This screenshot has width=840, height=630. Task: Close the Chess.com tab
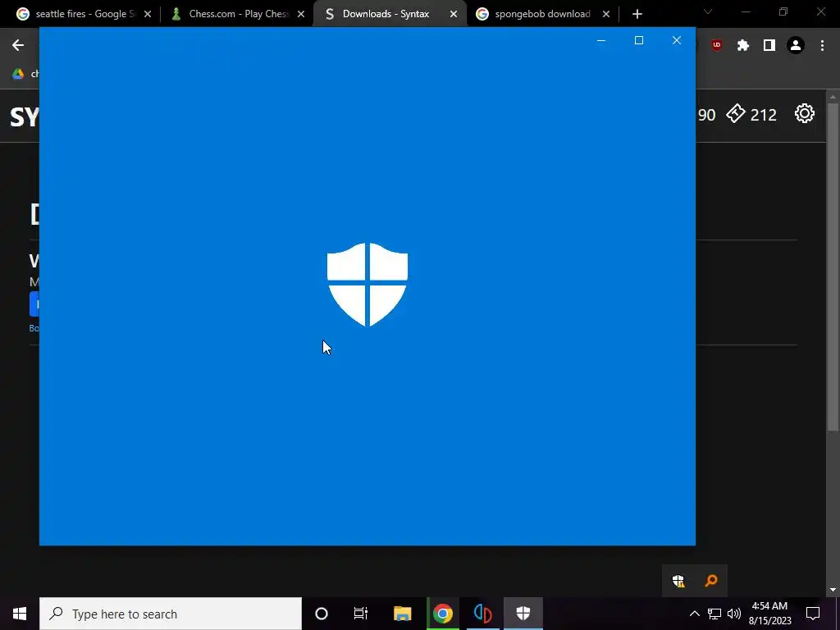[301, 14]
